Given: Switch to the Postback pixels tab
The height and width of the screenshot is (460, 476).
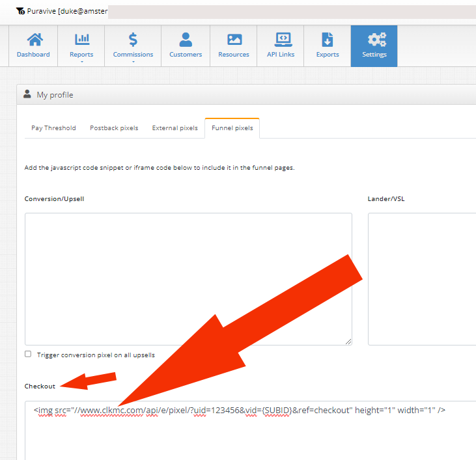Looking at the screenshot, I should pyautogui.click(x=114, y=128).
